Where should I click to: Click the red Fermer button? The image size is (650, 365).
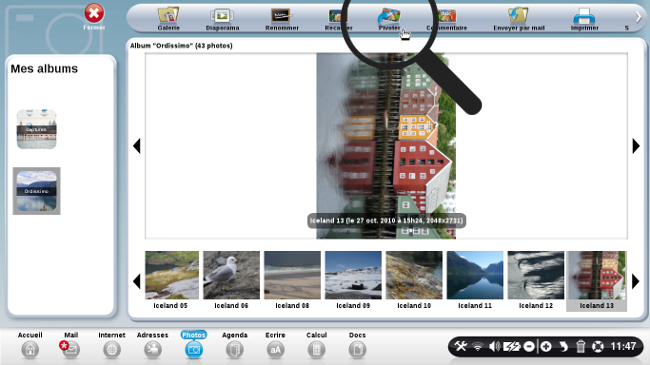point(94,13)
